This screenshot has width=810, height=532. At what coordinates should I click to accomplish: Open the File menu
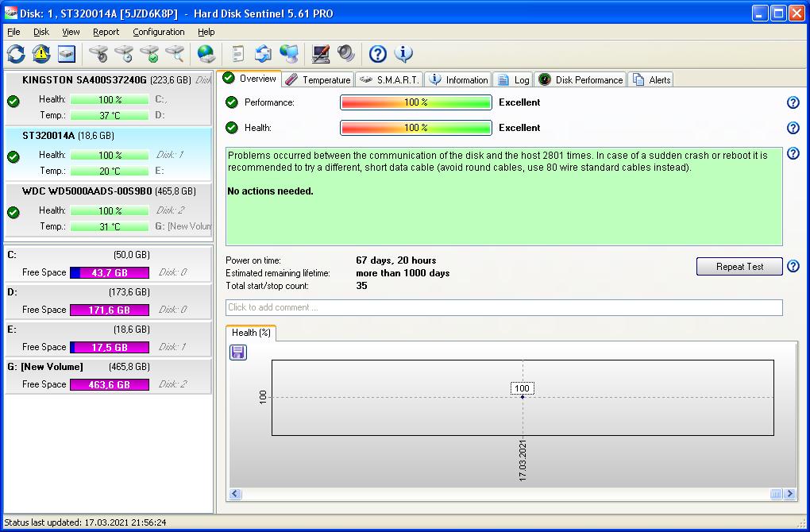coord(13,32)
